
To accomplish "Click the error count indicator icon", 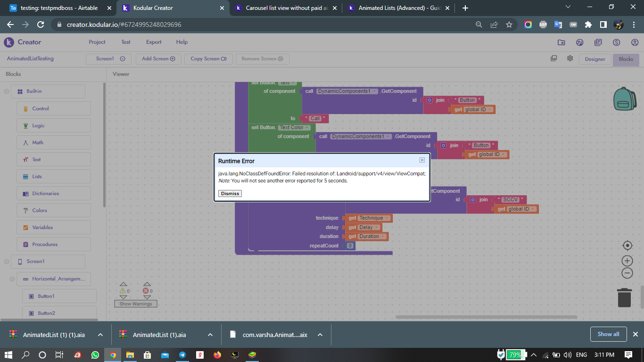I will tap(146, 291).
